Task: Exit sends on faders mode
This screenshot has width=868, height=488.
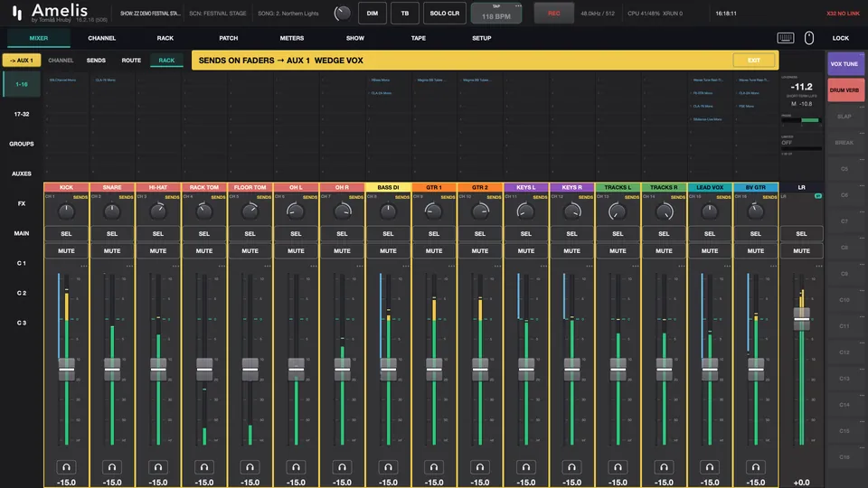Action: pyautogui.click(x=753, y=61)
